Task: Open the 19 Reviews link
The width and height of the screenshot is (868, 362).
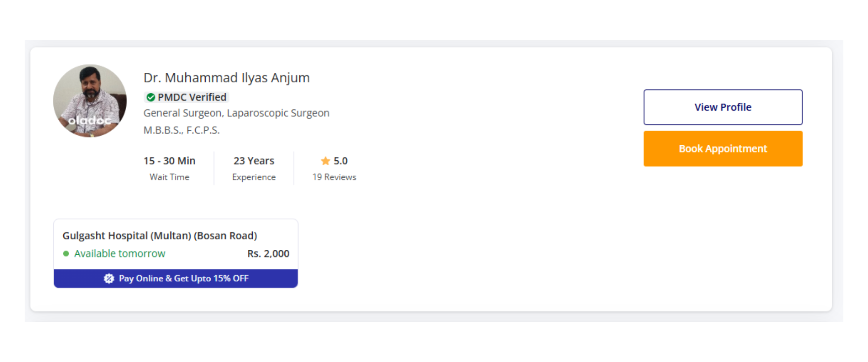Action: [x=334, y=177]
